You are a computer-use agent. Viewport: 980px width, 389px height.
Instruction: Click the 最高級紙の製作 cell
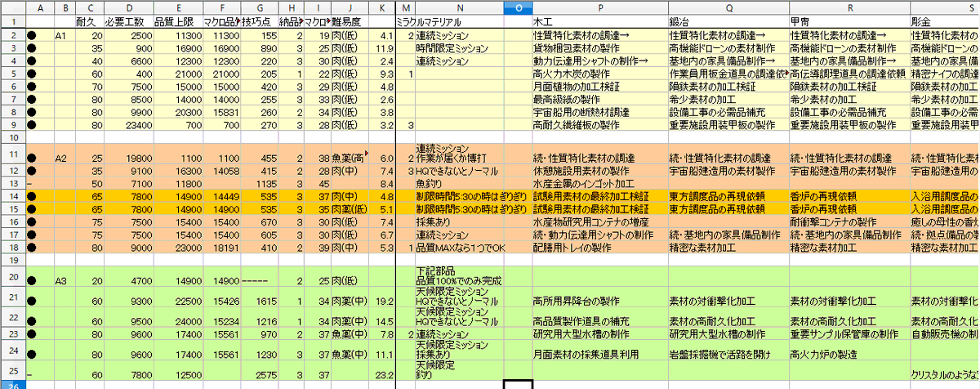[x=599, y=100]
